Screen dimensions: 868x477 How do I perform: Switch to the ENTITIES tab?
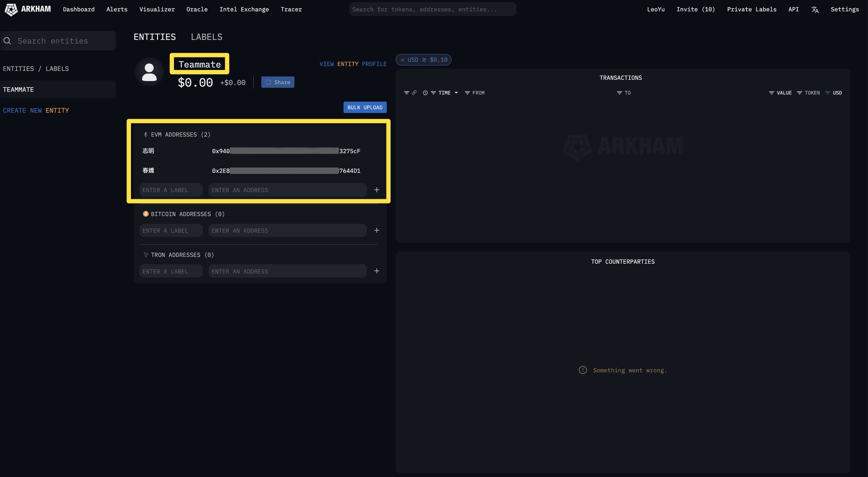click(155, 37)
